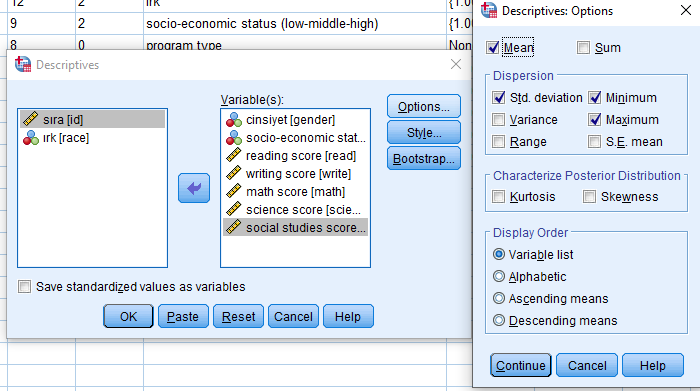Enable the Range checkbox
This screenshot has height=391, width=700.
498,141
